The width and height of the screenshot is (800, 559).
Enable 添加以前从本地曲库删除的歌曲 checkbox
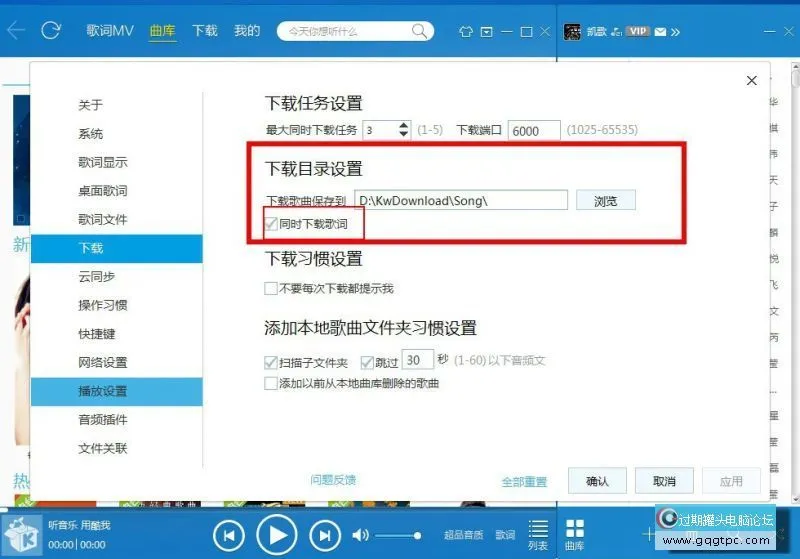271,383
